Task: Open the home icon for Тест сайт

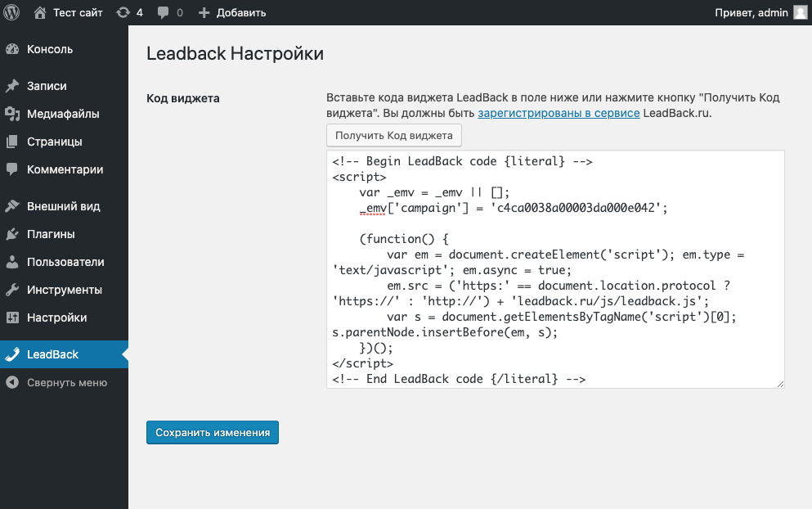Action: click(40, 12)
